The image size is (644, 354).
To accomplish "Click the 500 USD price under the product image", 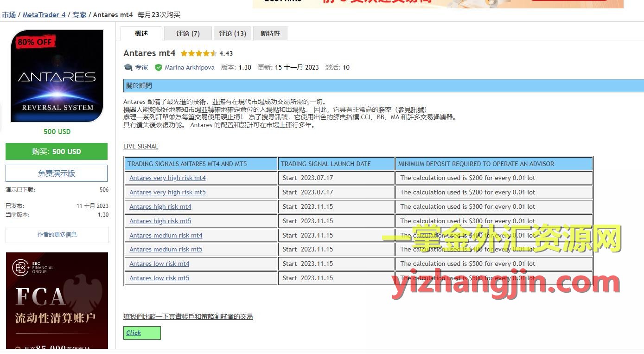I will [x=57, y=132].
